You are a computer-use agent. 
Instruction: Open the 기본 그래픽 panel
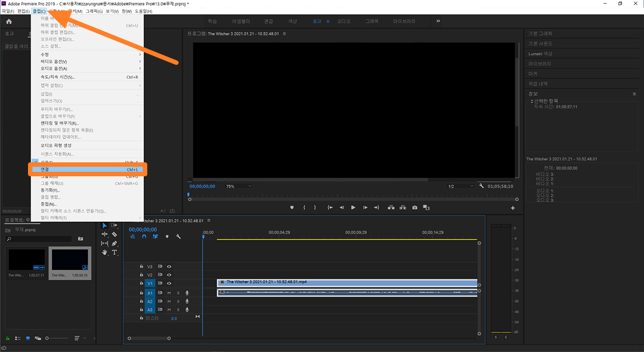coord(540,34)
